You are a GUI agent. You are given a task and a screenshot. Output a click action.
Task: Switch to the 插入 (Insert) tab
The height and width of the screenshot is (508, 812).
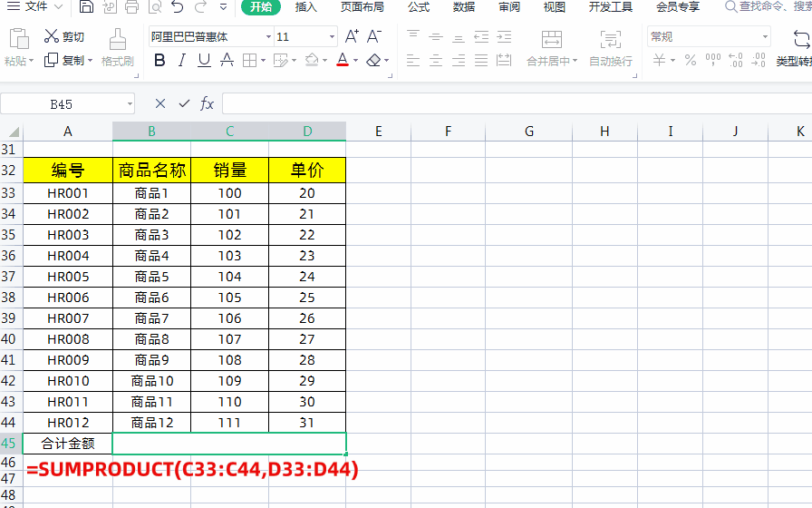(x=306, y=7)
